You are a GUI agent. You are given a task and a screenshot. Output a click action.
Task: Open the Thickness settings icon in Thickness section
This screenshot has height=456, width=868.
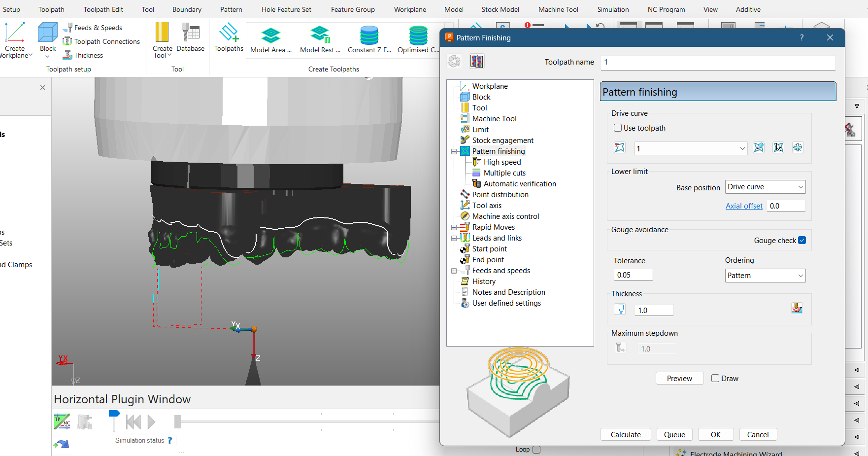point(797,308)
